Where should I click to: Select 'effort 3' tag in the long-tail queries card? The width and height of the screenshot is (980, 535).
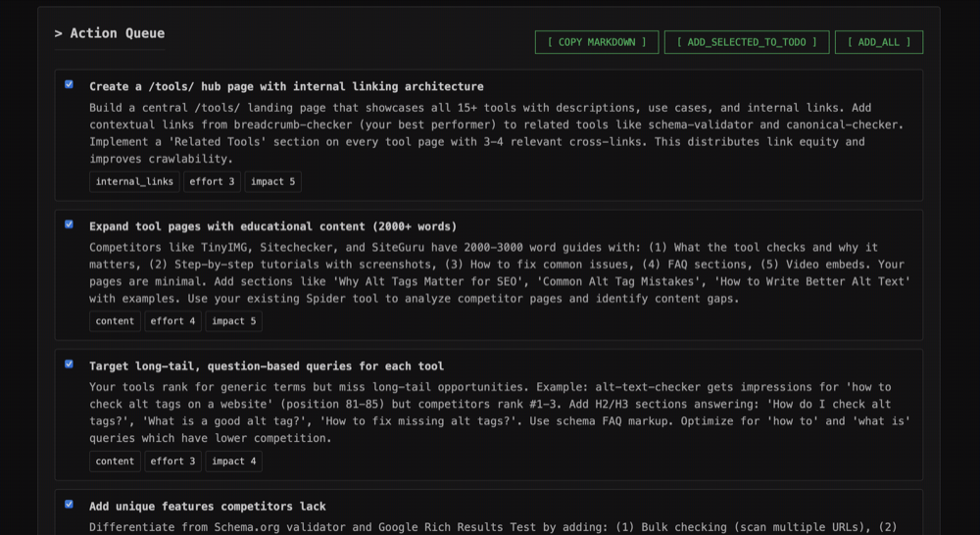pyautogui.click(x=172, y=462)
